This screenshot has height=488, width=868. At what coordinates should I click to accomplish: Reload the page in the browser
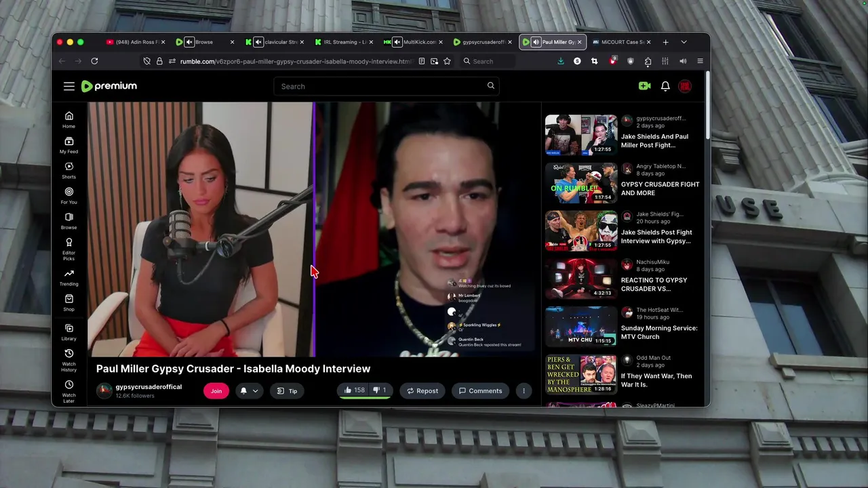click(x=94, y=61)
